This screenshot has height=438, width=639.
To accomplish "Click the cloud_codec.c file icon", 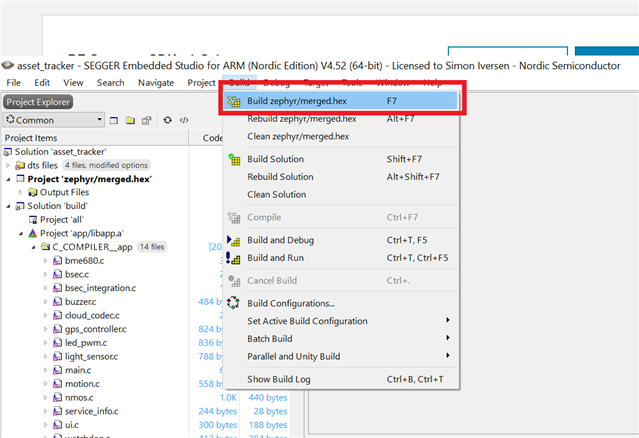I will (58, 315).
